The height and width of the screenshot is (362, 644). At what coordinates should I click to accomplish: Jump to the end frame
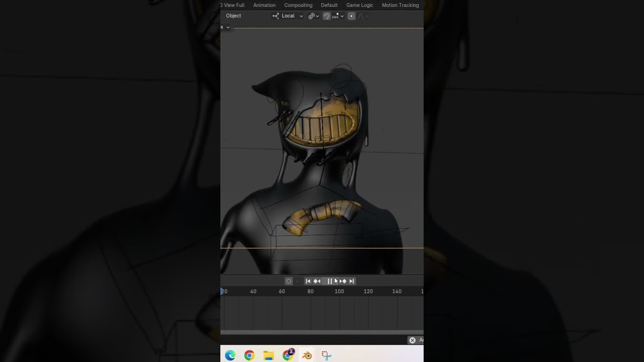(352, 281)
